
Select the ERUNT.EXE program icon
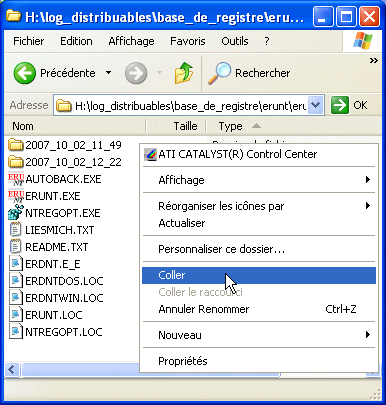[x=16, y=196]
